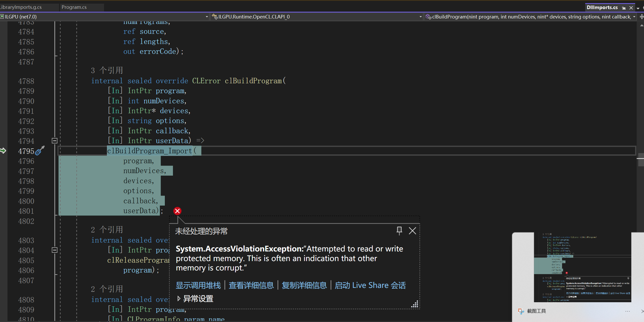644x322 pixels.
Task: Click the split editor window icon
Action: point(641,17)
